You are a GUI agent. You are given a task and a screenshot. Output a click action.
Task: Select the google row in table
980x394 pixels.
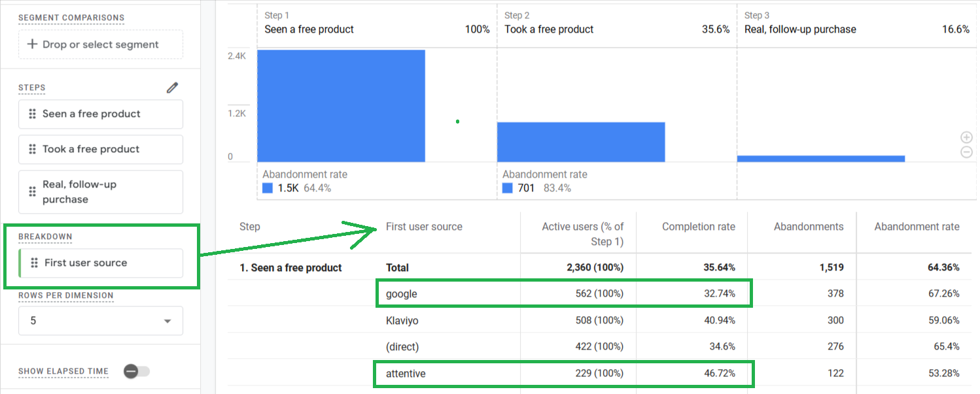(x=599, y=293)
